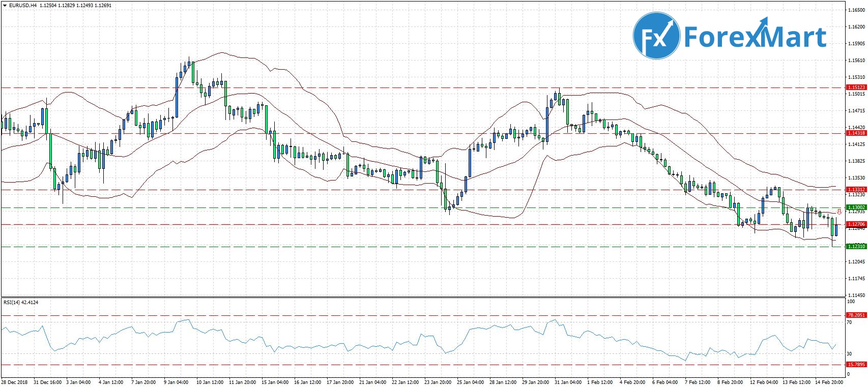Select the green 1.12310 support level tag

(x=856, y=247)
